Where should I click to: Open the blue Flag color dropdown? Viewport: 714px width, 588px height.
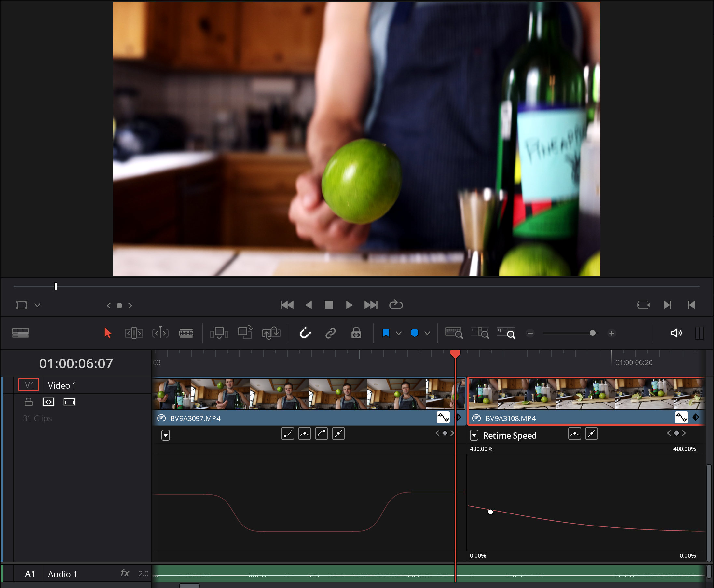point(399,333)
